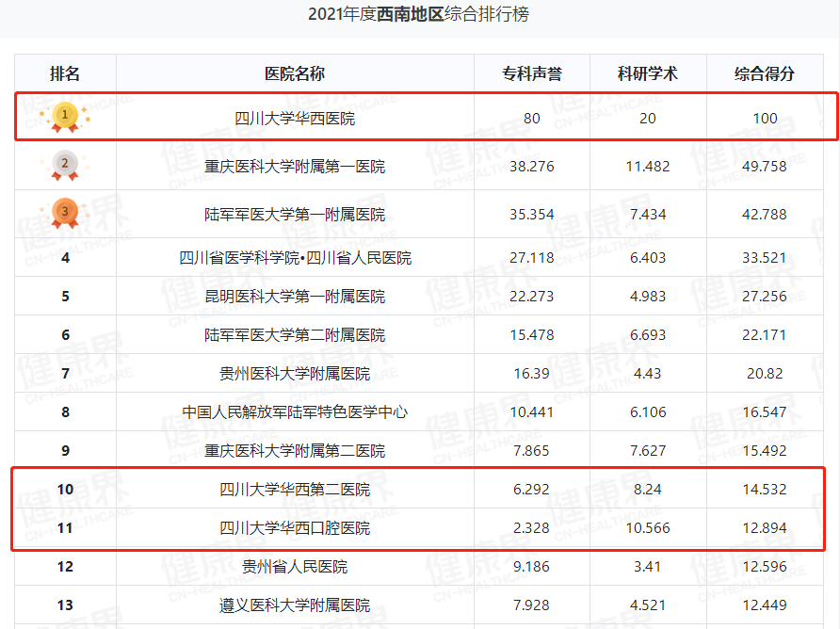Click the score 9.186

tap(531, 566)
